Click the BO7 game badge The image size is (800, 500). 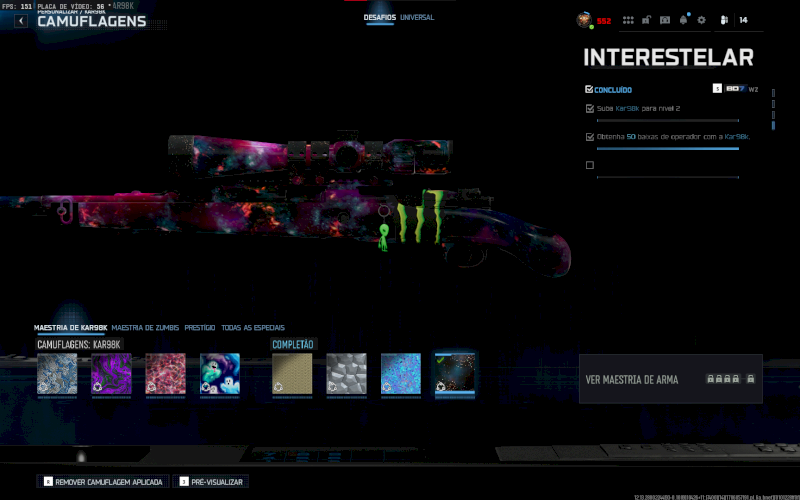[x=735, y=89]
